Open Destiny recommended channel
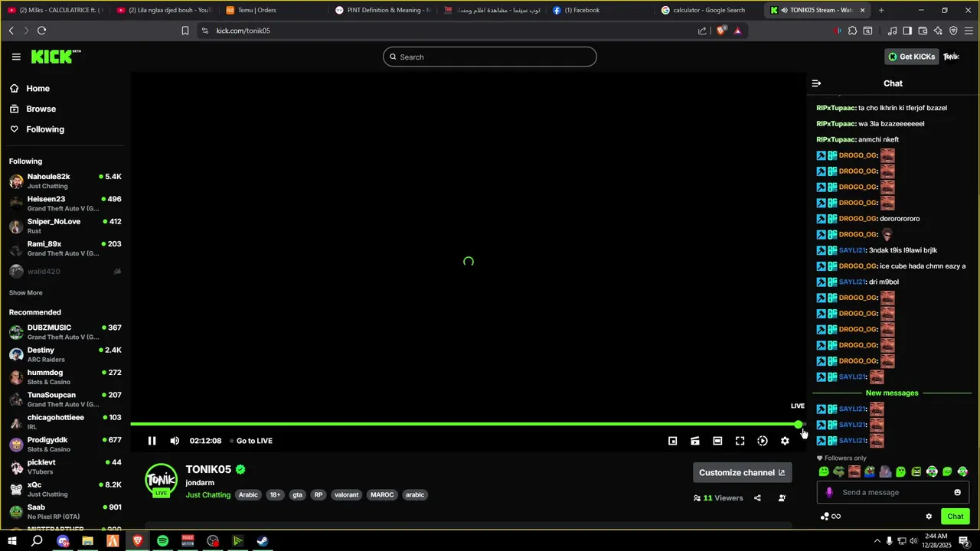 point(65,354)
